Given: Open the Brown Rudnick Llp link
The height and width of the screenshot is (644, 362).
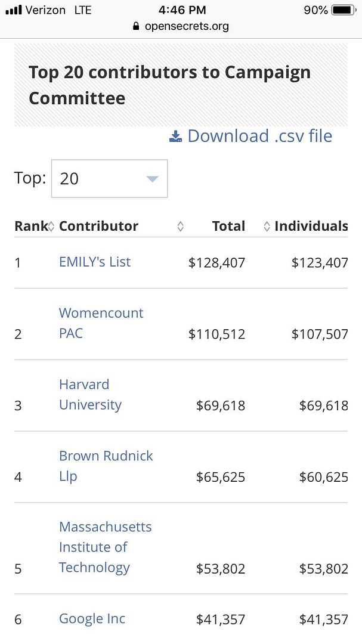Looking at the screenshot, I should pos(106,466).
